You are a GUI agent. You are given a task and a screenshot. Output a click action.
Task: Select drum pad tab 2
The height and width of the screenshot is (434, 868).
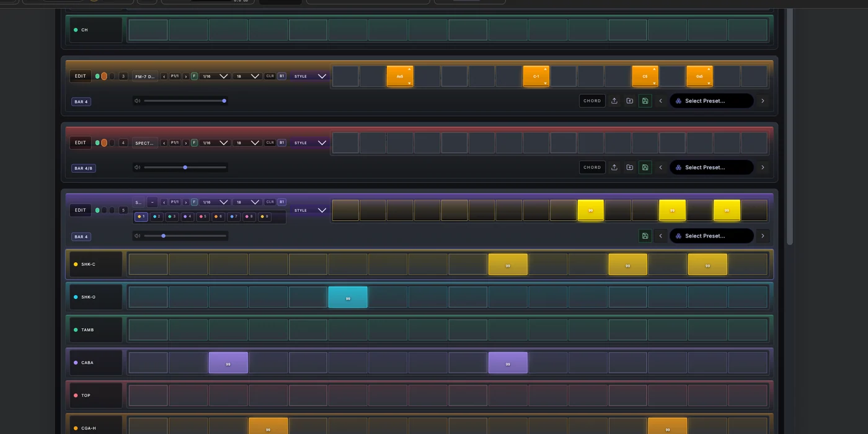[x=157, y=217]
